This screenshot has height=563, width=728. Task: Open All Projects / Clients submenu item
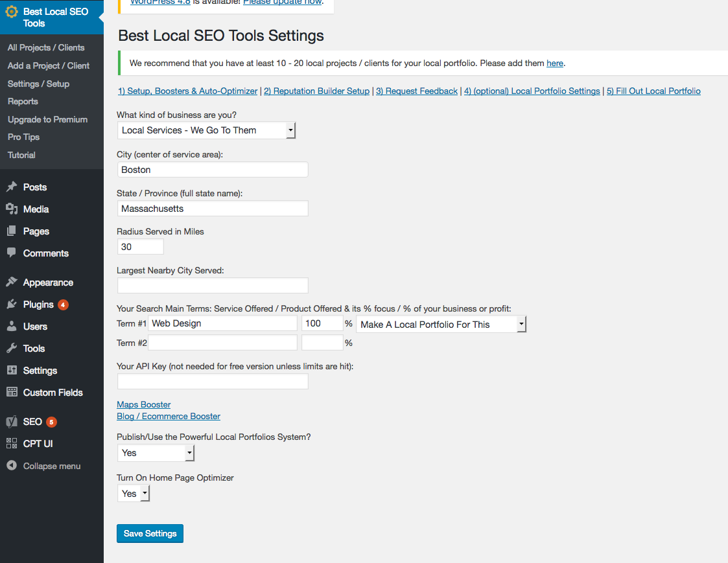coord(46,48)
